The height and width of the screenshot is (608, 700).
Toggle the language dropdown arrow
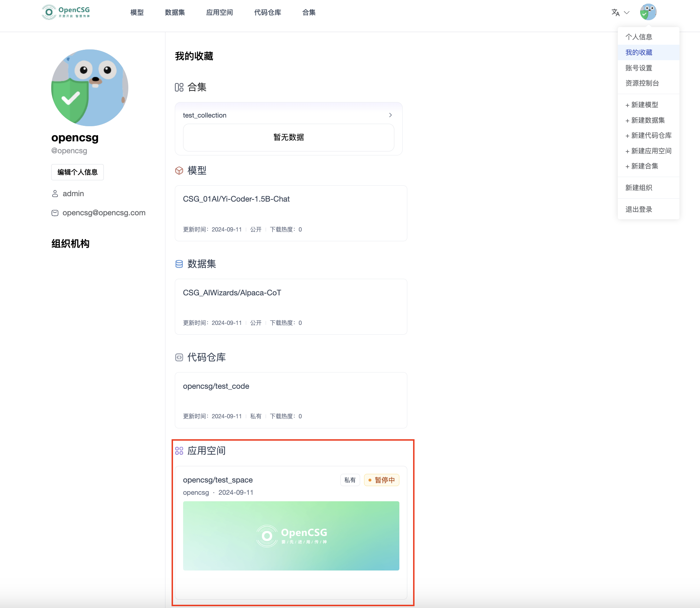627,13
